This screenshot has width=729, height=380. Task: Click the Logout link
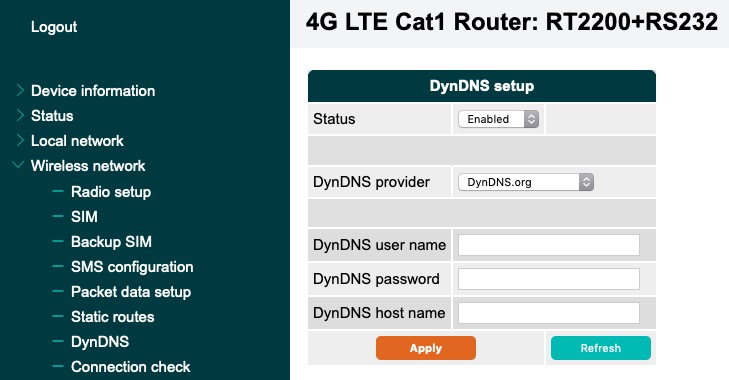tap(54, 27)
